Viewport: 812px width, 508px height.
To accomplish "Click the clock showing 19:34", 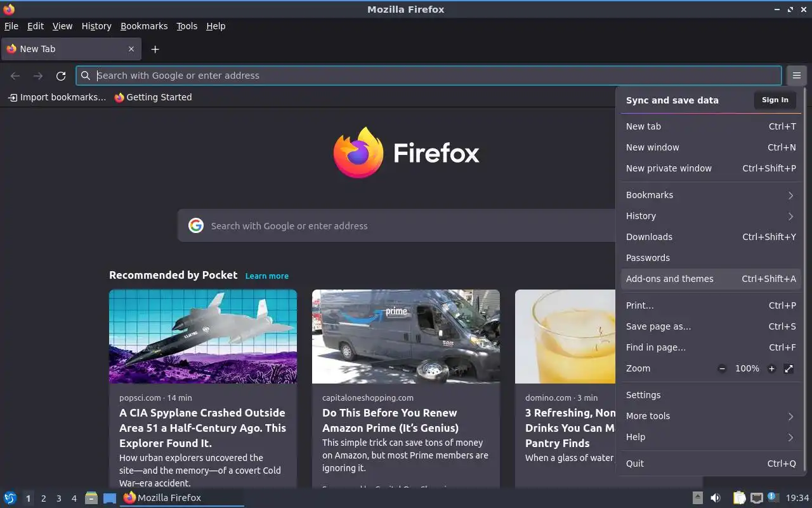I will 797,498.
